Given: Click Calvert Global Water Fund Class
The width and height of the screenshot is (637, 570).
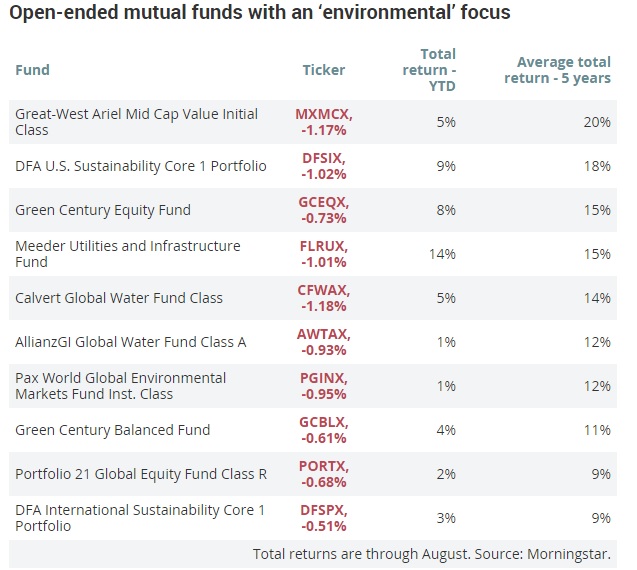Looking at the screenshot, I should click(118, 298).
